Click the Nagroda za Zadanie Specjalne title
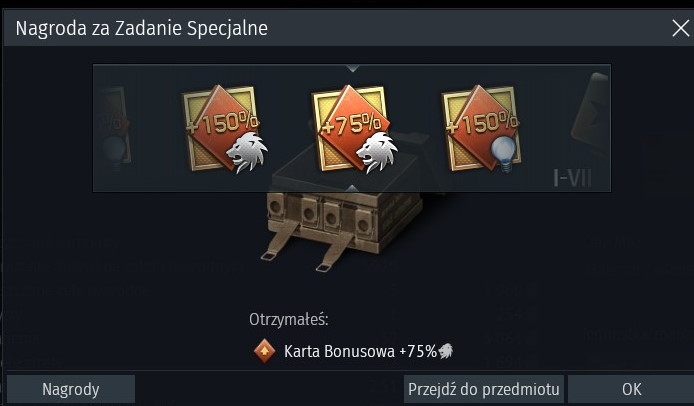 coord(142,28)
